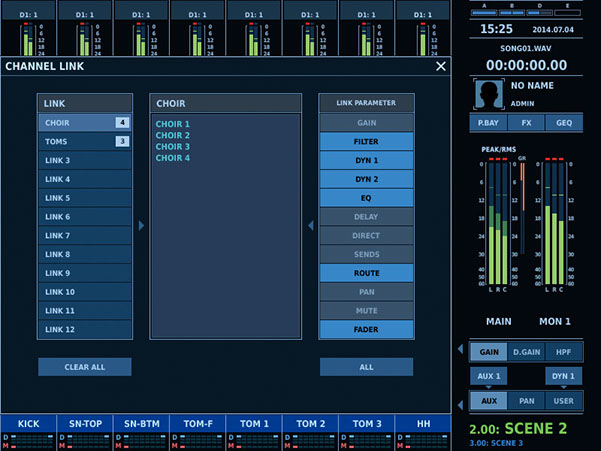This screenshot has width=601, height=451.
Task: Click CHOIR 3 channel entry
Action: click(x=172, y=147)
